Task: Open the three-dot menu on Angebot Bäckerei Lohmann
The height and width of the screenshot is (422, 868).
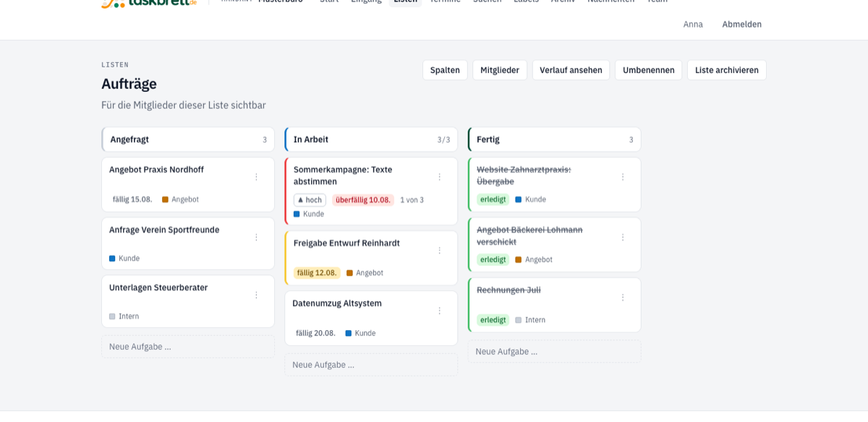Action: click(x=623, y=237)
